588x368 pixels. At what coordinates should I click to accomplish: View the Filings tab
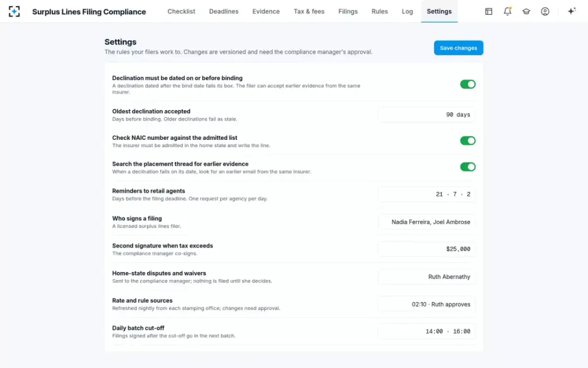[348, 11]
